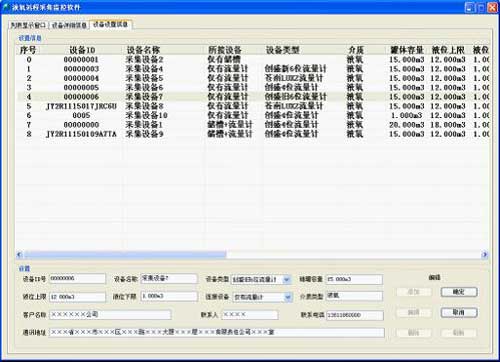500x362 pixels.
Task: Click the 罐体容量 column header
Action: coord(407,50)
